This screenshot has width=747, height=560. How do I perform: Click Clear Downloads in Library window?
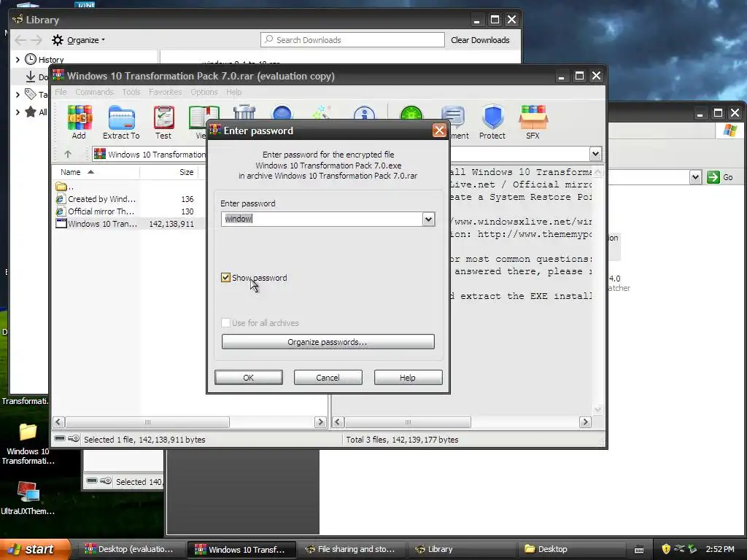click(480, 40)
